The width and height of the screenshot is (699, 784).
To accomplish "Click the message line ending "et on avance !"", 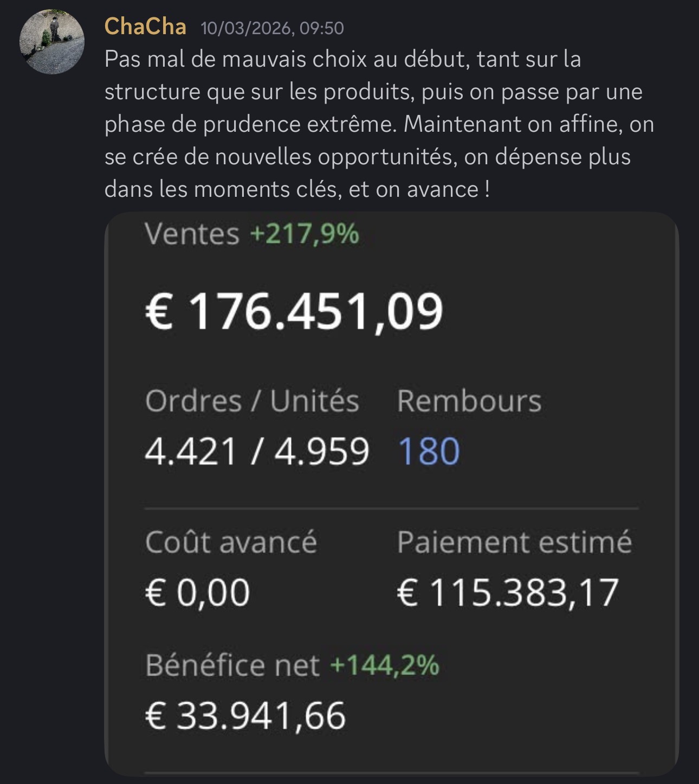I will point(297,190).
